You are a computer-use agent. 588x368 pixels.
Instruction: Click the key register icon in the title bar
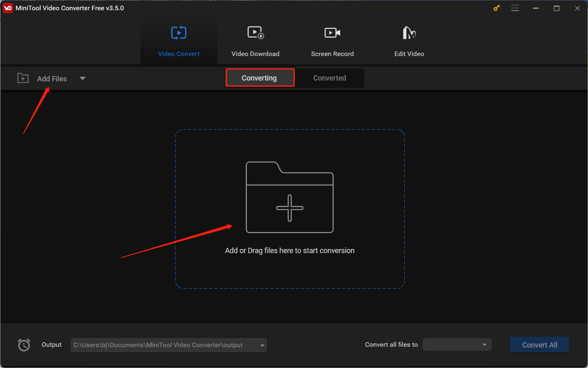(497, 8)
